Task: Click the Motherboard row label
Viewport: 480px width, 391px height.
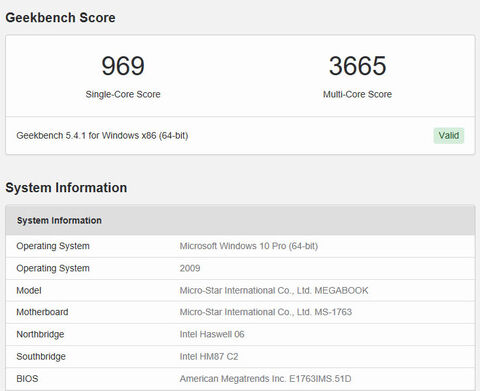Action: [42, 312]
